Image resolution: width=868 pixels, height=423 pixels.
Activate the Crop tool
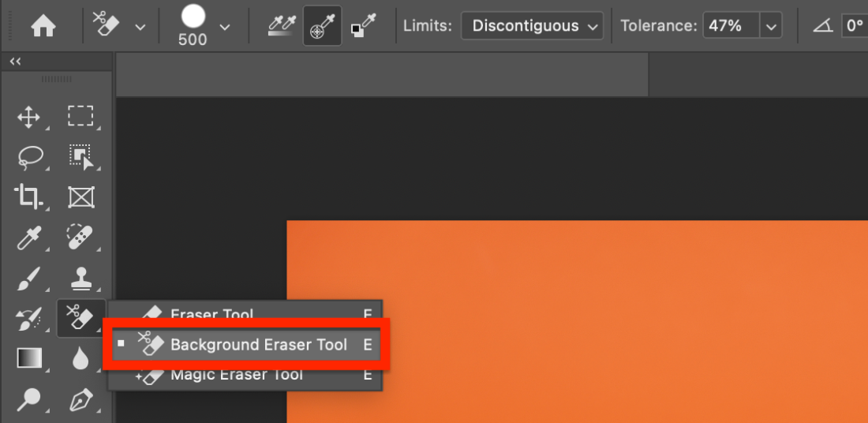coord(28,196)
